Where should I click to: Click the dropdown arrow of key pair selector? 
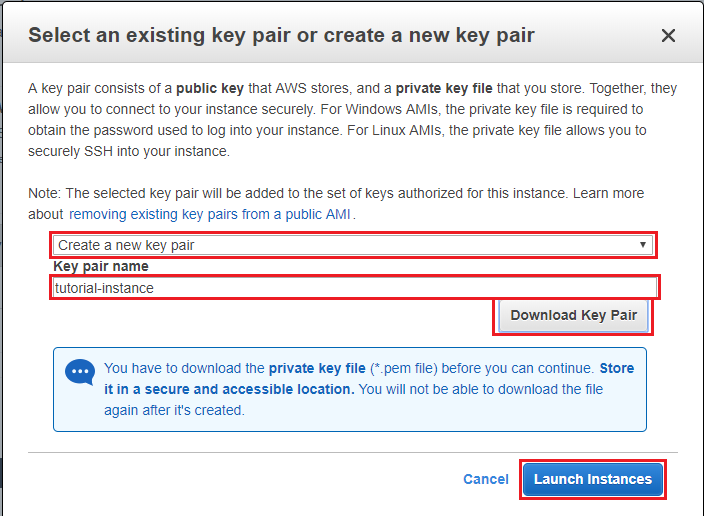click(644, 245)
